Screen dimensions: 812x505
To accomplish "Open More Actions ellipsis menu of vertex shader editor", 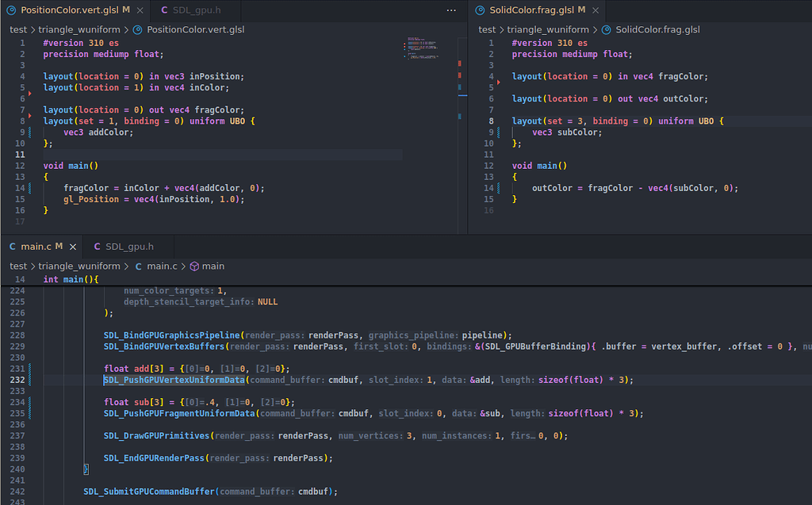I will 451,10.
